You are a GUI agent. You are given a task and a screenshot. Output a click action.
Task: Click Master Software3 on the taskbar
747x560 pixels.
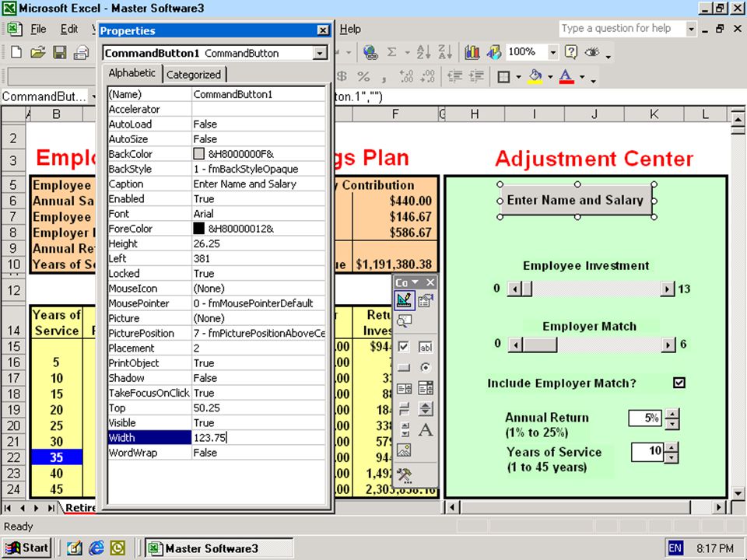tap(219, 548)
